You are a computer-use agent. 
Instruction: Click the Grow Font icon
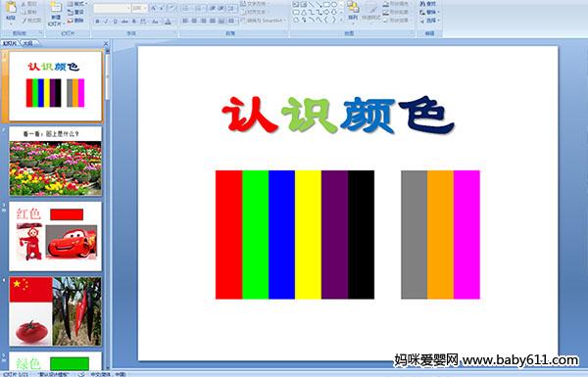pyautogui.click(x=154, y=8)
